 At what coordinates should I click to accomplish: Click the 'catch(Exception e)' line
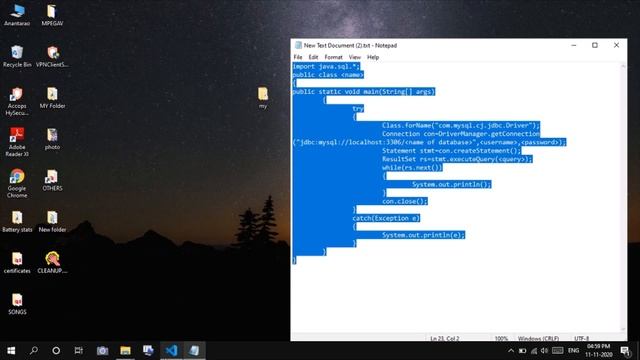click(x=386, y=218)
